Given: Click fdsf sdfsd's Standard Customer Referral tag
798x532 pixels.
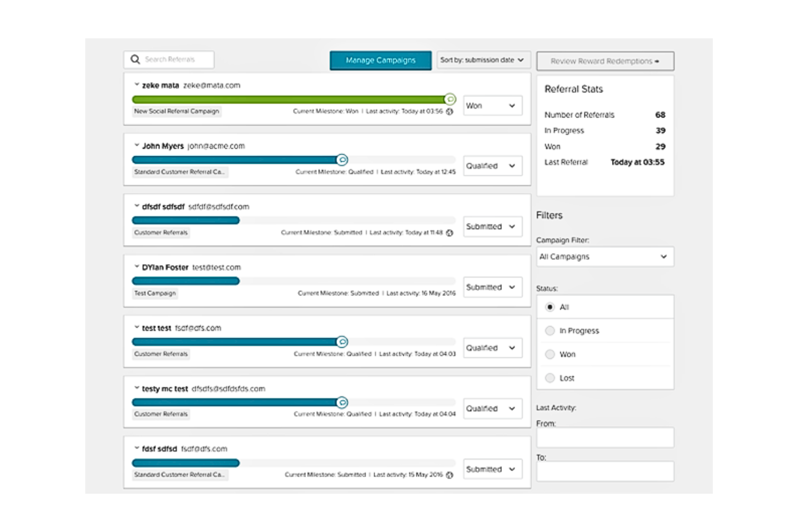Looking at the screenshot, I should [x=180, y=475].
